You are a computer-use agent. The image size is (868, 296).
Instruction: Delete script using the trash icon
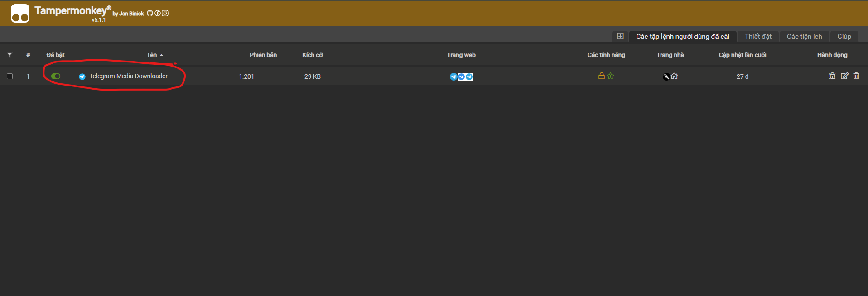click(856, 76)
